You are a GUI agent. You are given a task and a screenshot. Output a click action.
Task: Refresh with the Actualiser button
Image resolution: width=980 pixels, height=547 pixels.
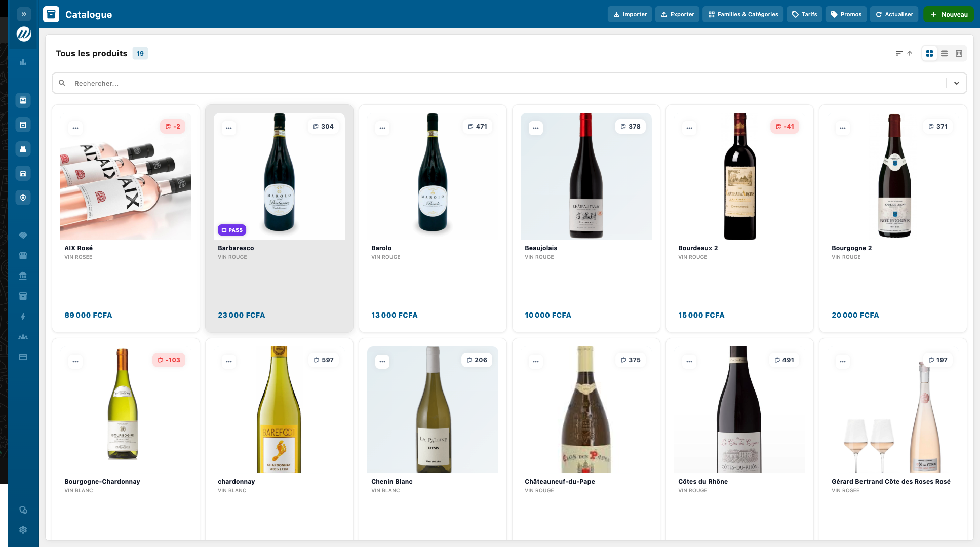click(894, 14)
